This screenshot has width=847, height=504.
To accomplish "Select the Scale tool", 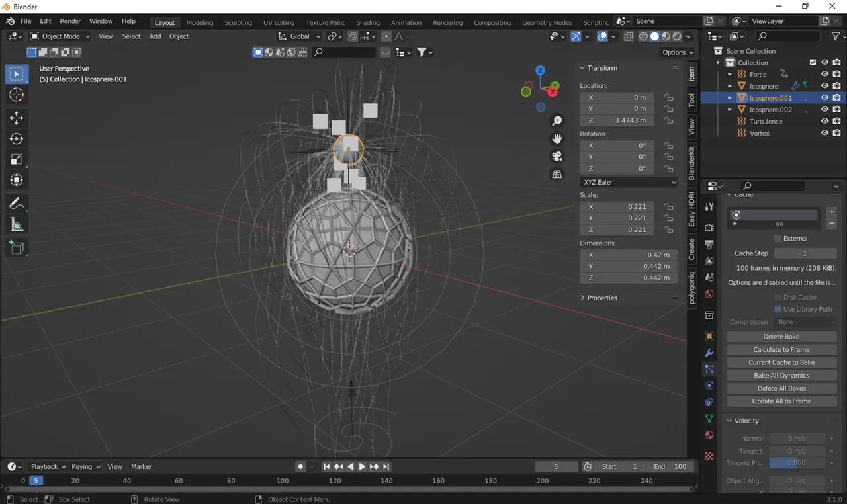I will click(17, 159).
